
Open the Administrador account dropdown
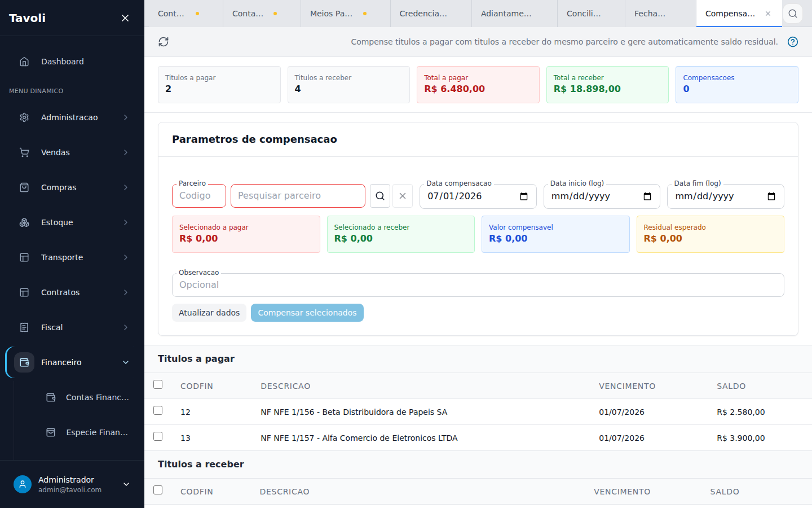pos(126,484)
